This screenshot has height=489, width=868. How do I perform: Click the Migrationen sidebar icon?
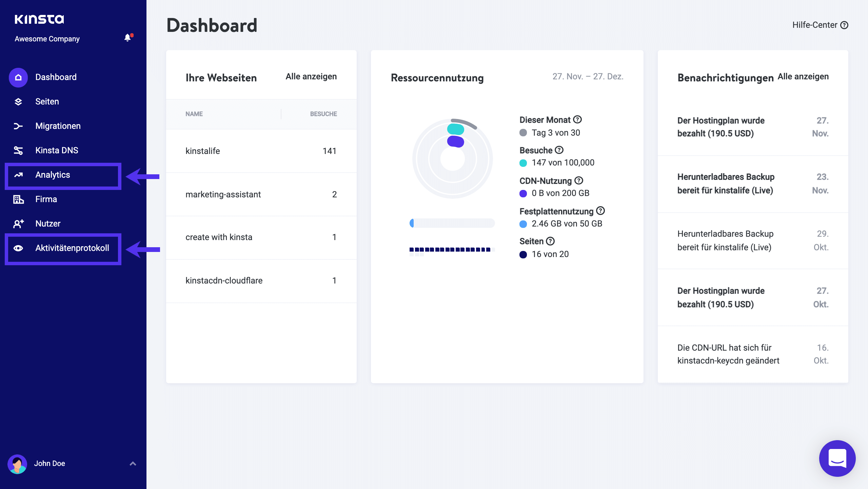(18, 126)
